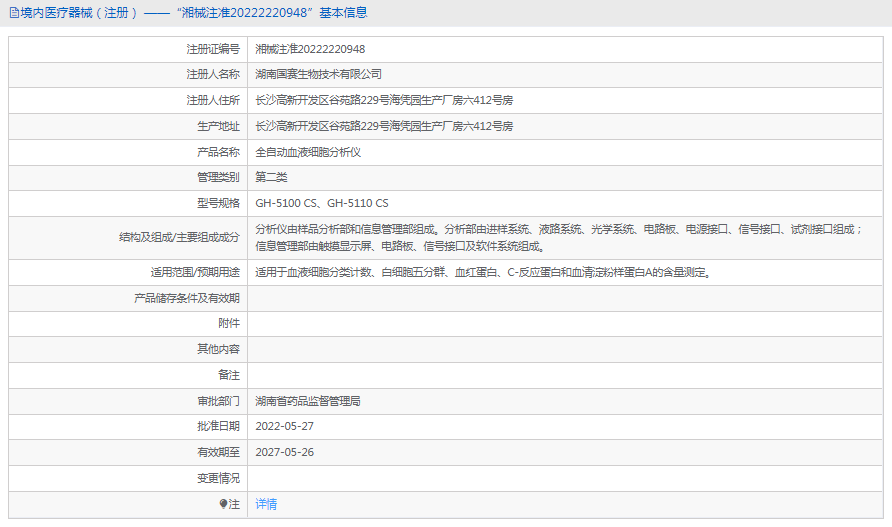The image size is (892, 527).
Task: Click the 备注 row label
Action: pyautogui.click(x=229, y=375)
